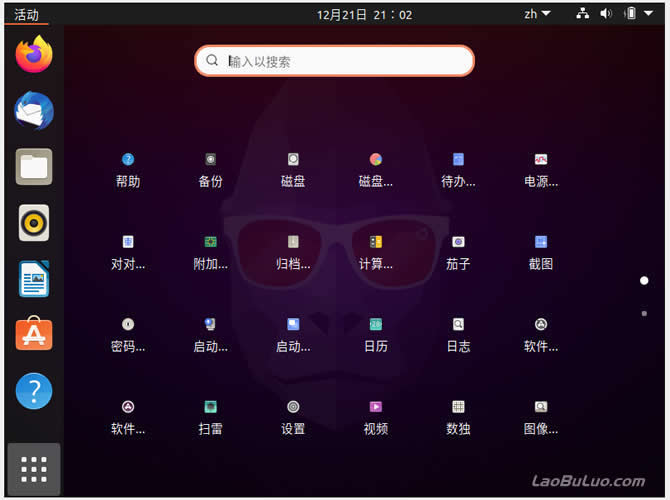670x500 pixels.
Task: Open Firefox from the dock
Action: click(34, 54)
